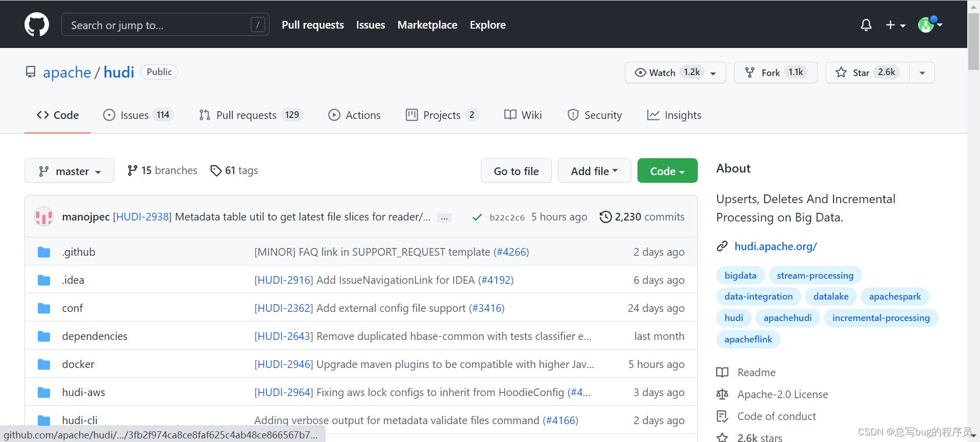The width and height of the screenshot is (980, 442).
Task: Click the Go to file button
Action: coord(516,171)
